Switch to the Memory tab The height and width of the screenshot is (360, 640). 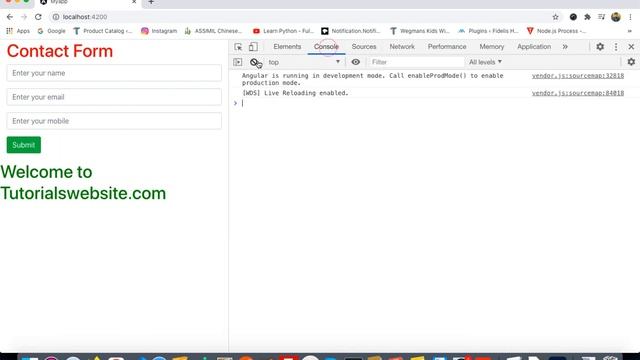tap(492, 47)
